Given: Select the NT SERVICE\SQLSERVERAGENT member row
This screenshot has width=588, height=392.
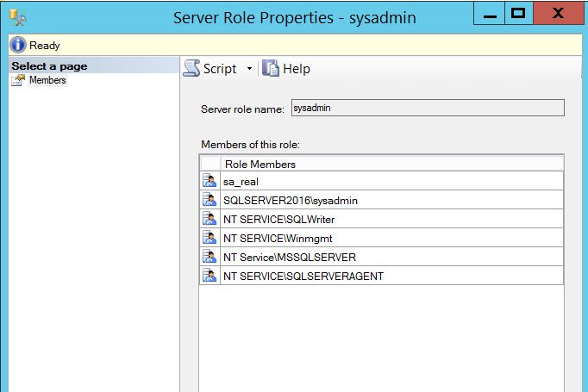Looking at the screenshot, I should pyautogui.click(x=382, y=276).
